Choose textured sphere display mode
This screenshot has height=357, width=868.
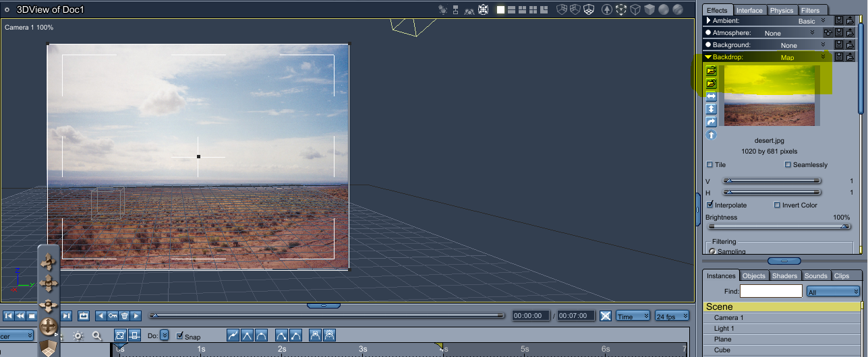678,9
